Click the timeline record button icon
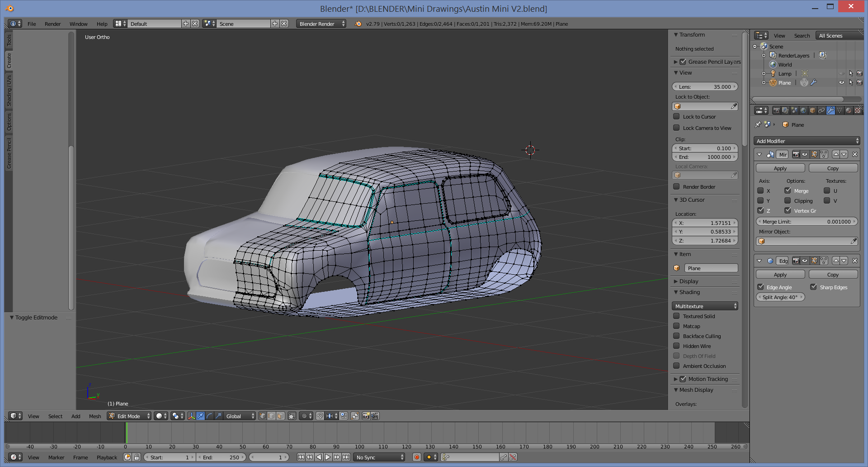 click(417, 457)
